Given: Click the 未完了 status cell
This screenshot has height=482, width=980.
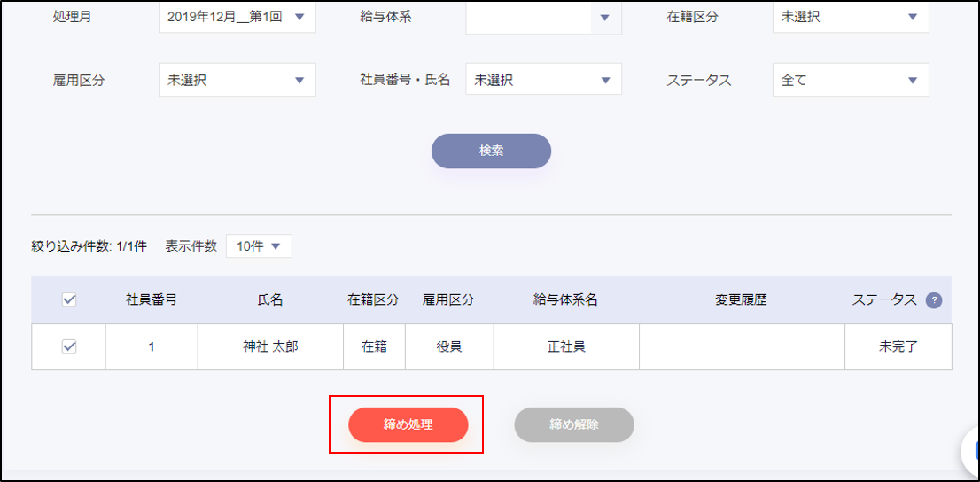Looking at the screenshot, I should pos(898,347).
